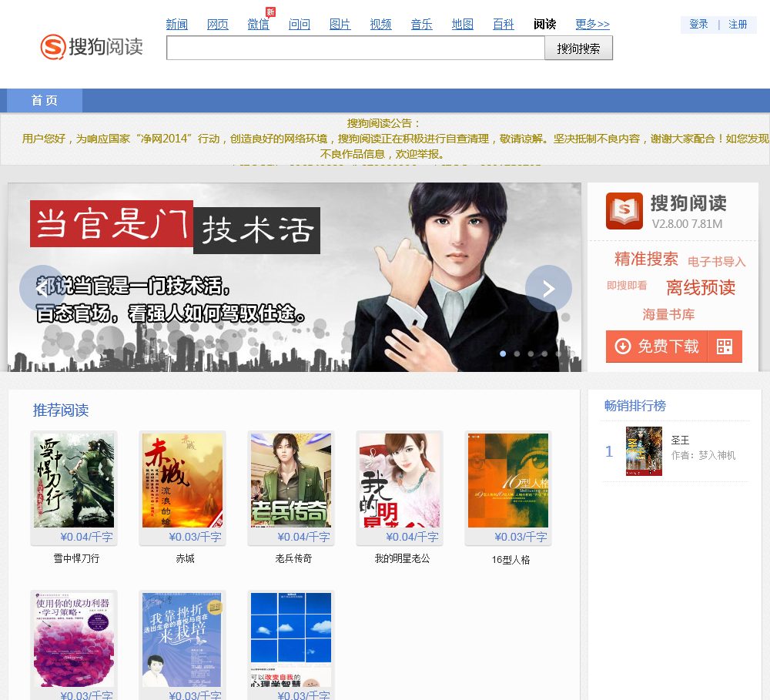770x700 pixels.
Task: Select the 首页 navigation tab
Action: tap(45, 101)
